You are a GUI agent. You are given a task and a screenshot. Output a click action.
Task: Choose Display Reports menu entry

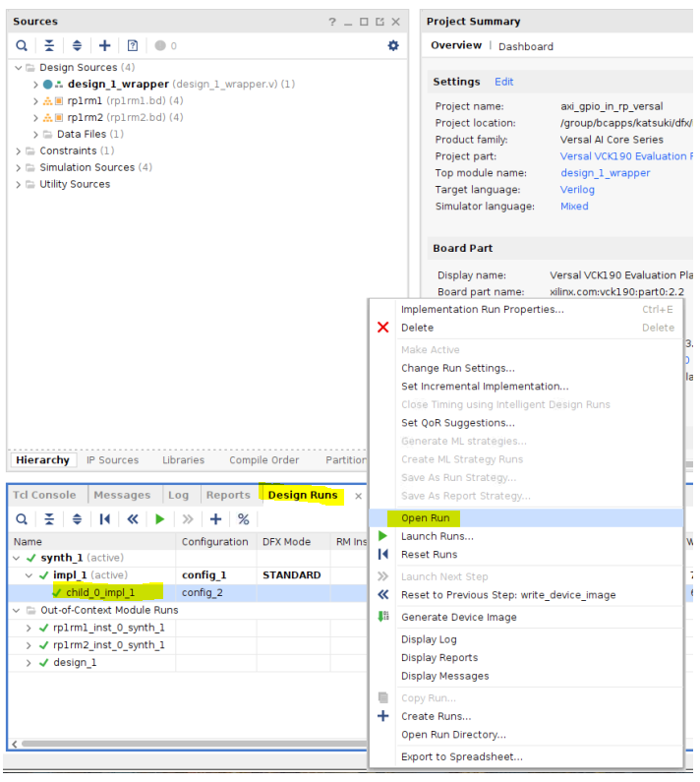526,657
